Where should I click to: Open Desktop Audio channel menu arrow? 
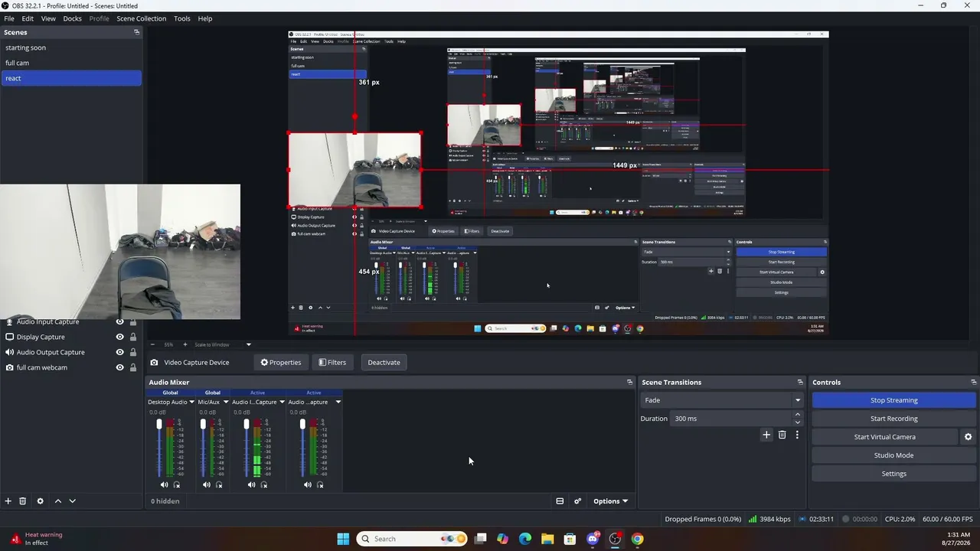191,402
